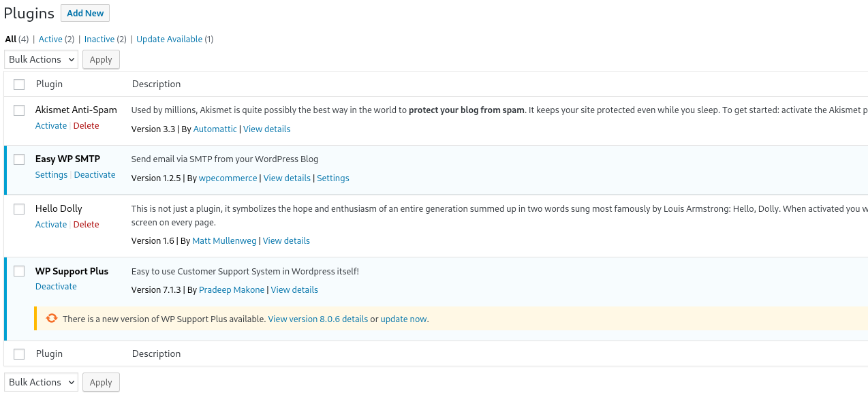868x395 pixels.
Task: Check the select-all checkbox in table header
Action: coord(19,84)
